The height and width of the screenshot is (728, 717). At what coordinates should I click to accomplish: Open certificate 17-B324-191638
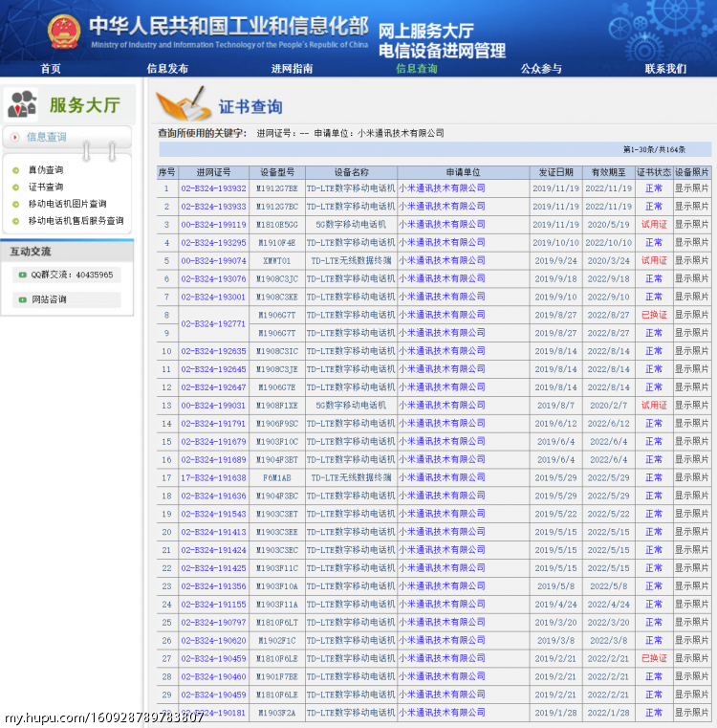[x=213, y=478]
